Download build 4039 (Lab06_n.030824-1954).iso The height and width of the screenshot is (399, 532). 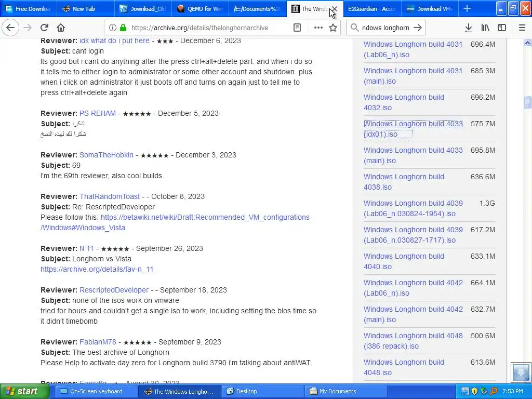click(x=413, y=208)
